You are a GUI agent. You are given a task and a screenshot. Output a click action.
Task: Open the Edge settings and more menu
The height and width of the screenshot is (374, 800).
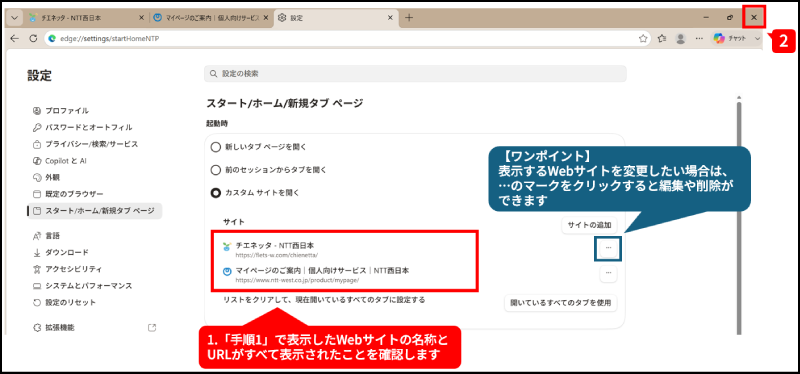pos(699,38)
